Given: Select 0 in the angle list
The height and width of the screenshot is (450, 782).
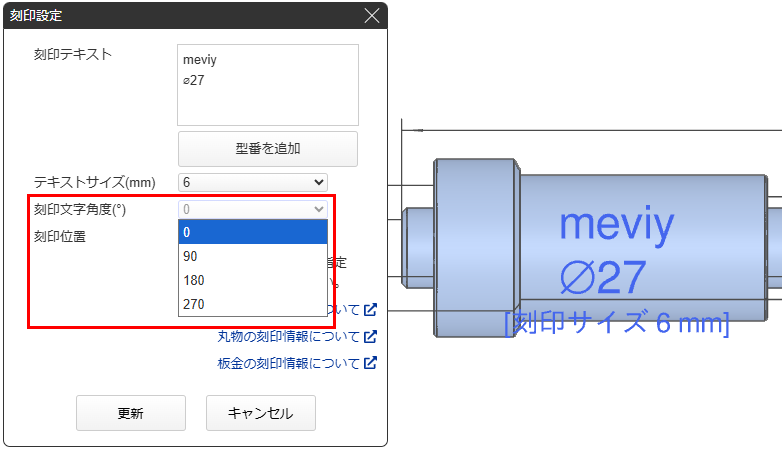Looking at the screenshot, I should point(252,232).
